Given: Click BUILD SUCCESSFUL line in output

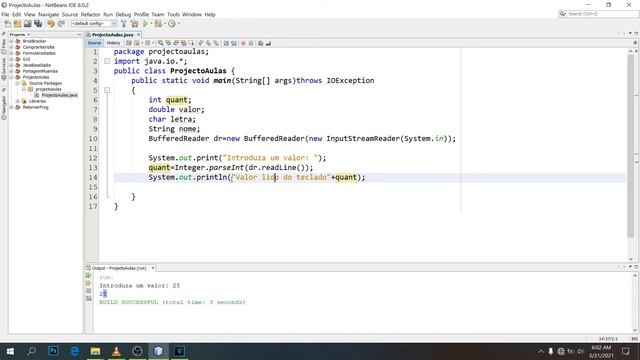Looking at the screenshot, I should [x=172, y=302].
